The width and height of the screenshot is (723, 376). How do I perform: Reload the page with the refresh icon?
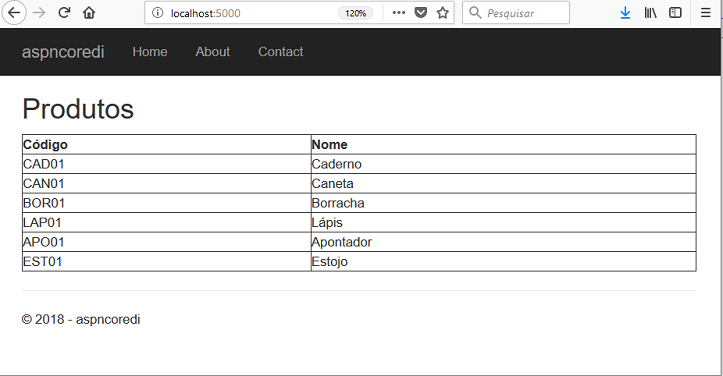[x=64, y=13]
